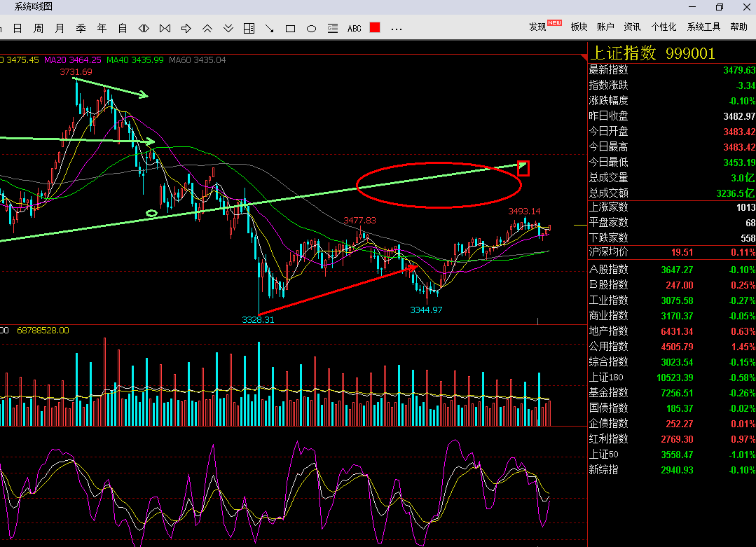This screenshot has width=756, height=547.
Task: Pick the rectangle drawing tool
Action: tap(290, 29)
